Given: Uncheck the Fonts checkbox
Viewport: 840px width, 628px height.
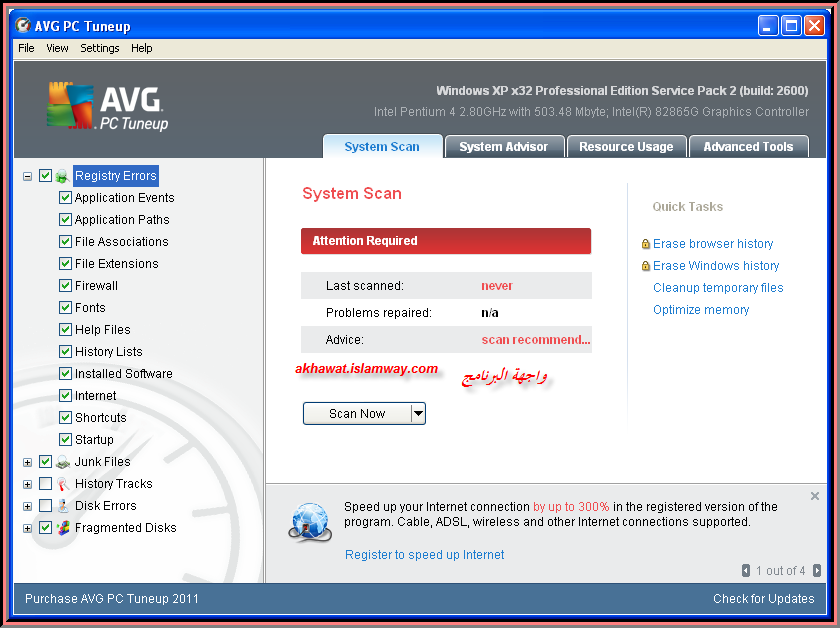Looking at the screenshot, I should pyautogui.click(x=65, y=308).
